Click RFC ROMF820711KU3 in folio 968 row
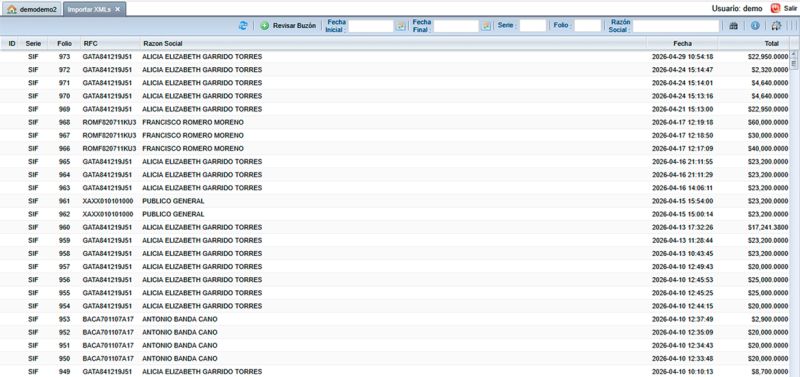This screenshot has width=800, height=377. (109, 122)
